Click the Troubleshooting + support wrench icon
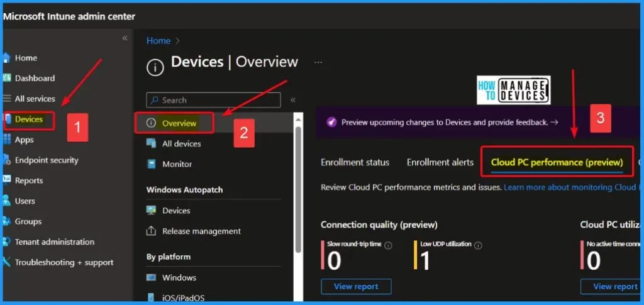 (6, 262)
